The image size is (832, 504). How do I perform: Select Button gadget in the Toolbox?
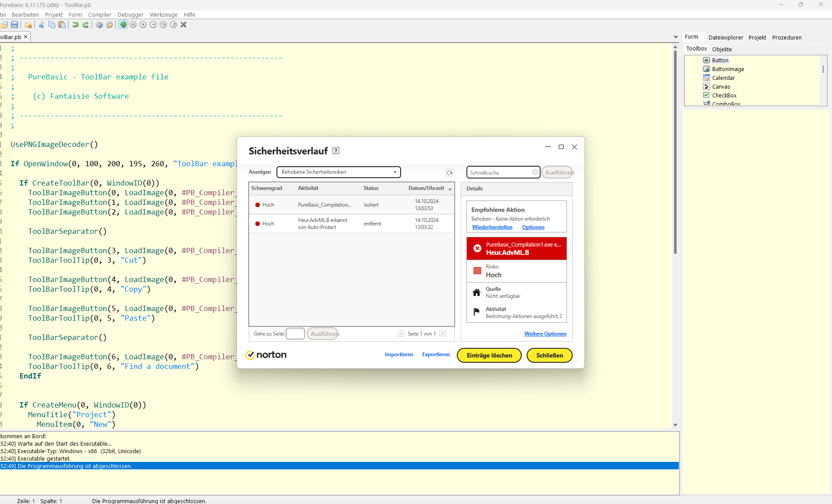tap(720, 60)
